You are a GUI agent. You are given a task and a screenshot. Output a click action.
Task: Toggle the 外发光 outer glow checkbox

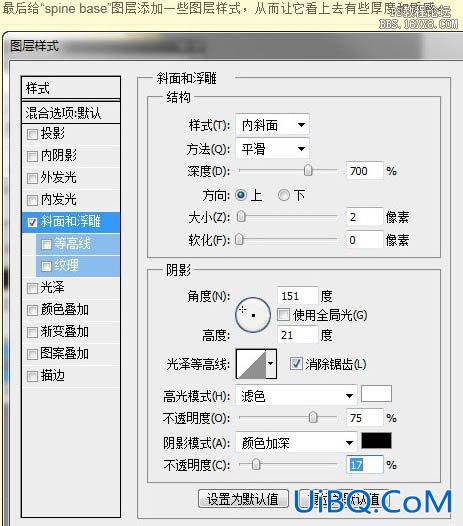click(x=32, y=178)
